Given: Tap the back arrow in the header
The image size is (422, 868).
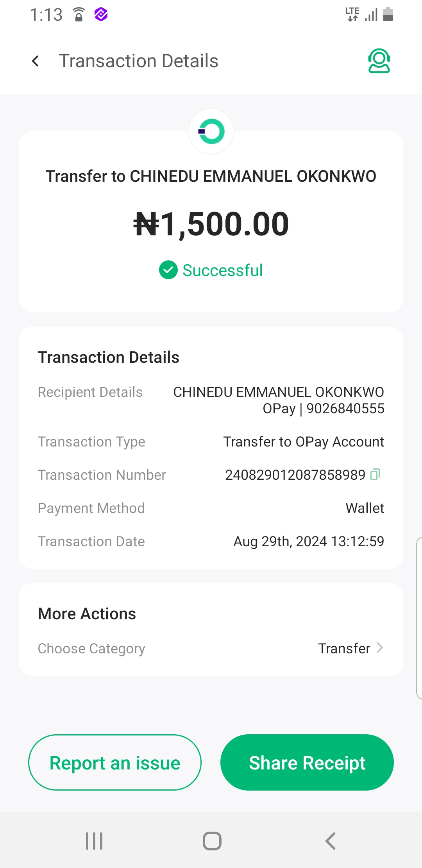Looking at the screenshot, I should [x=36, y=61].
